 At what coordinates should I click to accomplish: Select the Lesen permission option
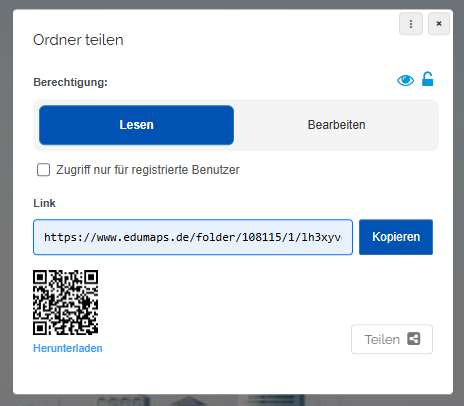tap(136, 125)
